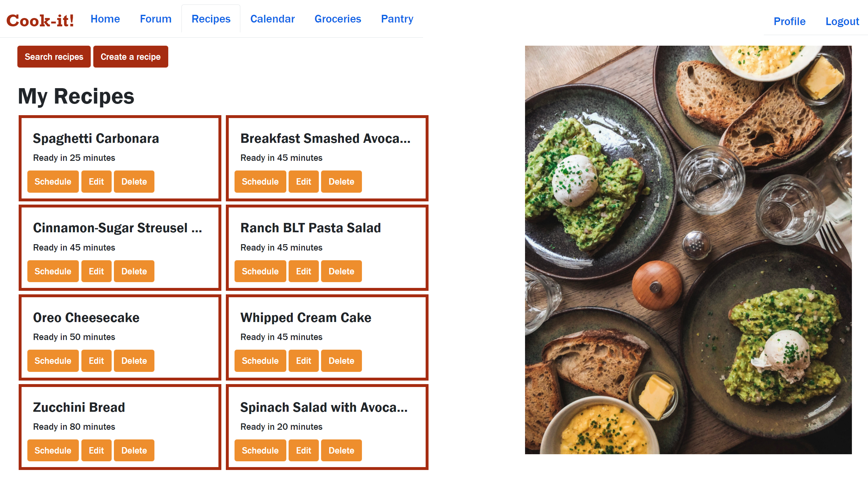Delete the Cinnamon-Sugar Streusel recipe
Screen dimensions: 868x488
(x=134, y=271)
